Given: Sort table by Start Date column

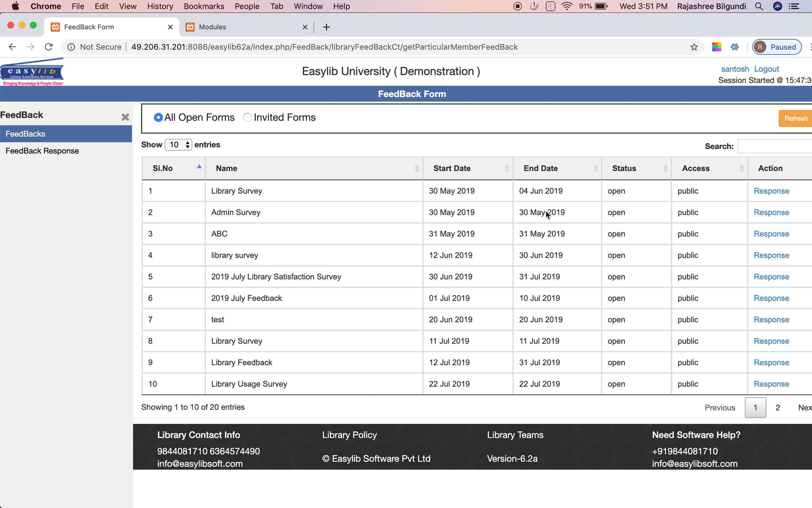Looking at the screenshot, I should [468, 168].
